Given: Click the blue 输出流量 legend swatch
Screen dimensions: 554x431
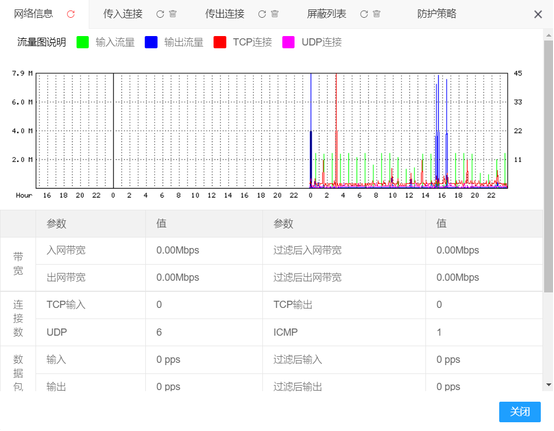Looking at the screenshot, I should tap(151, 42).
